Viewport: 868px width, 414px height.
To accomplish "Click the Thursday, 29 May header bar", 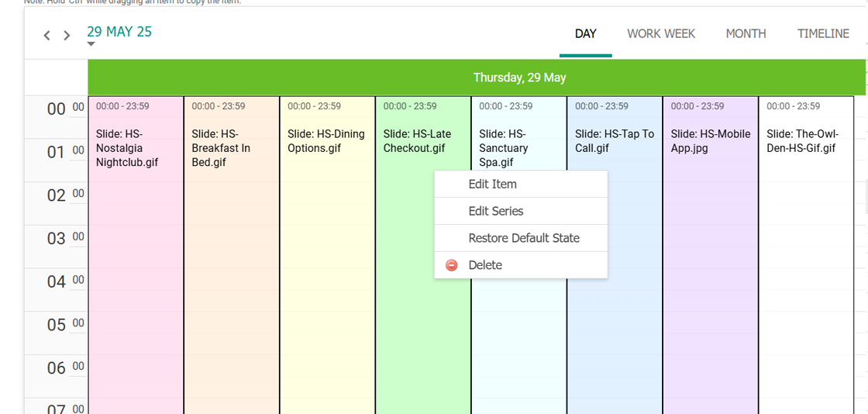I will pos(477,78).
